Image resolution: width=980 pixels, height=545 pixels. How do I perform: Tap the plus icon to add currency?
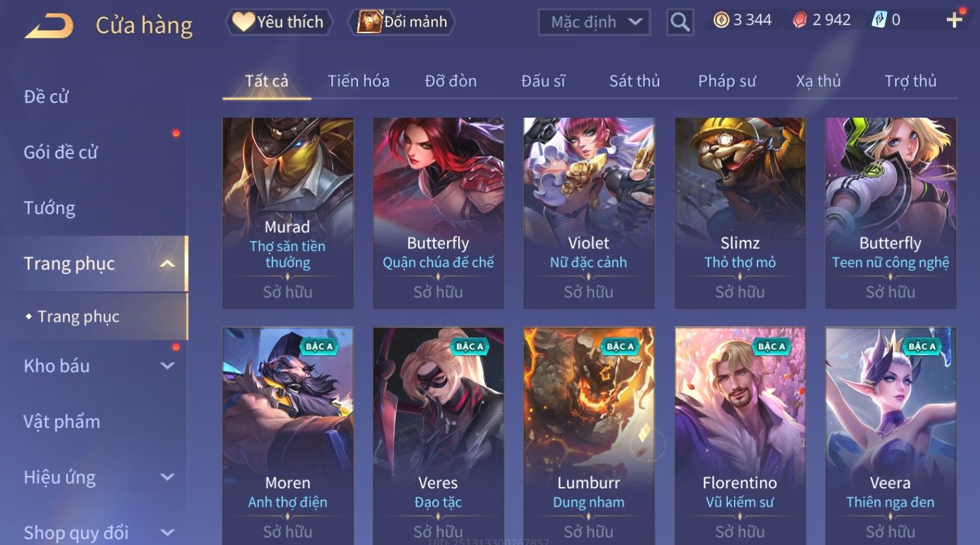click(954, 20)
